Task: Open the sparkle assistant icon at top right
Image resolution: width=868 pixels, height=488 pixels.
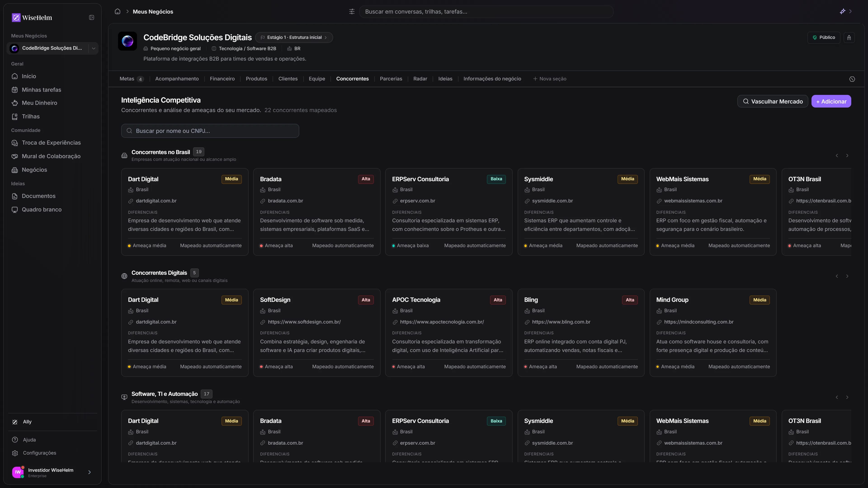Action: click(842, 12)
